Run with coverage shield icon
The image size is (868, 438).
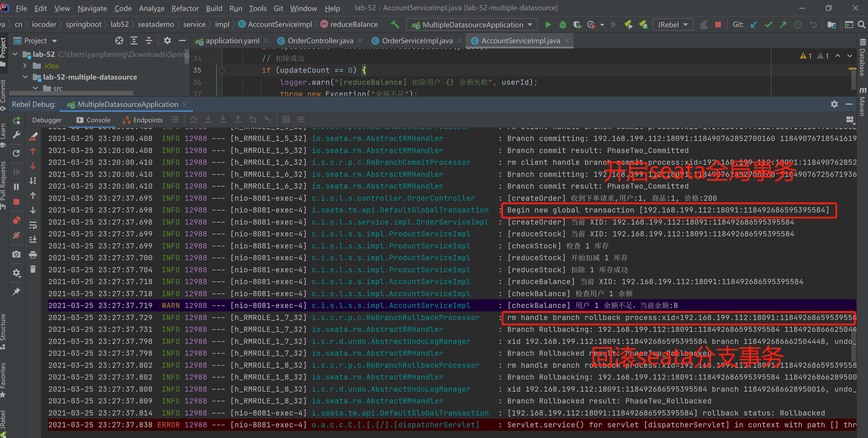(577, 24)
